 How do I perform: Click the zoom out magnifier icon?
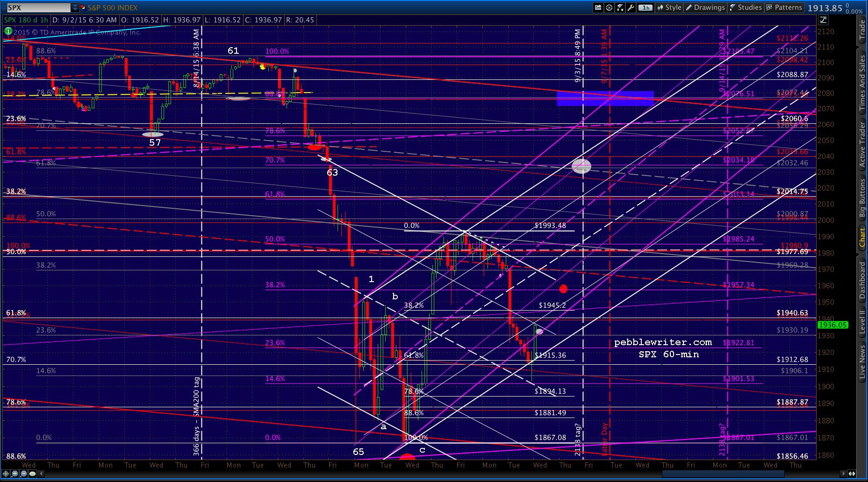point(23,474)
